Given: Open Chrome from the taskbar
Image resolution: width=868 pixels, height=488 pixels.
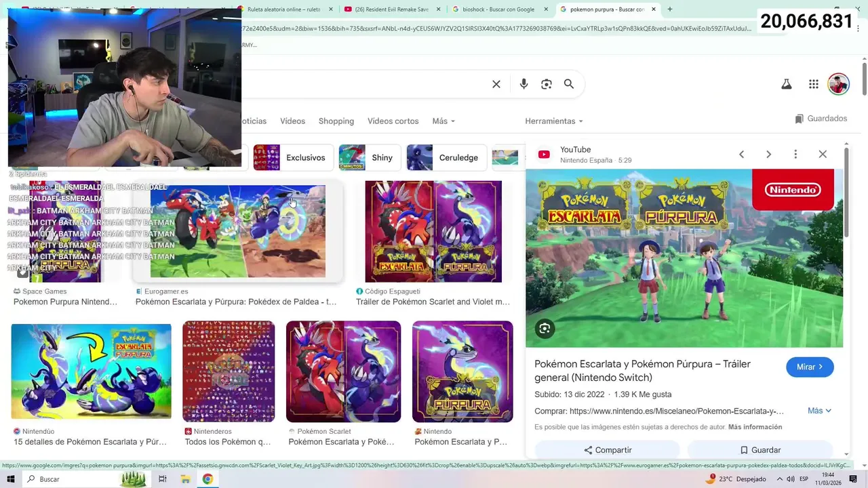Looking at the screenshot, I should [x=208, y=479].
